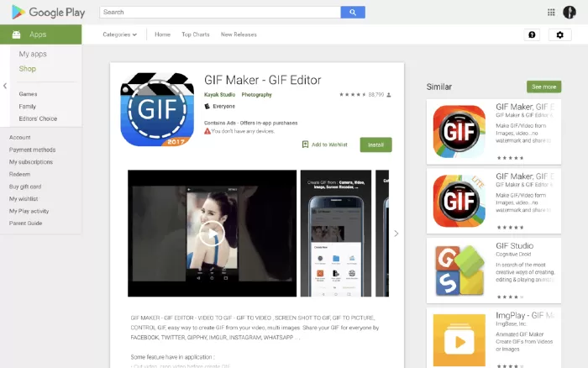This screenshot has width=588, height=368.
Task: Open the ImgPlay title in Similar
Action: coord(525,315)
